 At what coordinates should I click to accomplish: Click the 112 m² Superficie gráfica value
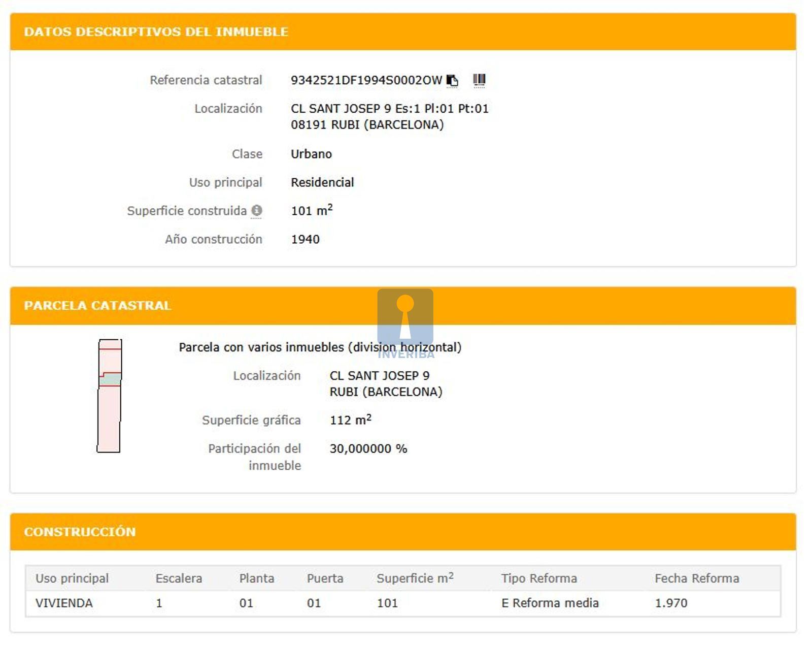[350, 420]
